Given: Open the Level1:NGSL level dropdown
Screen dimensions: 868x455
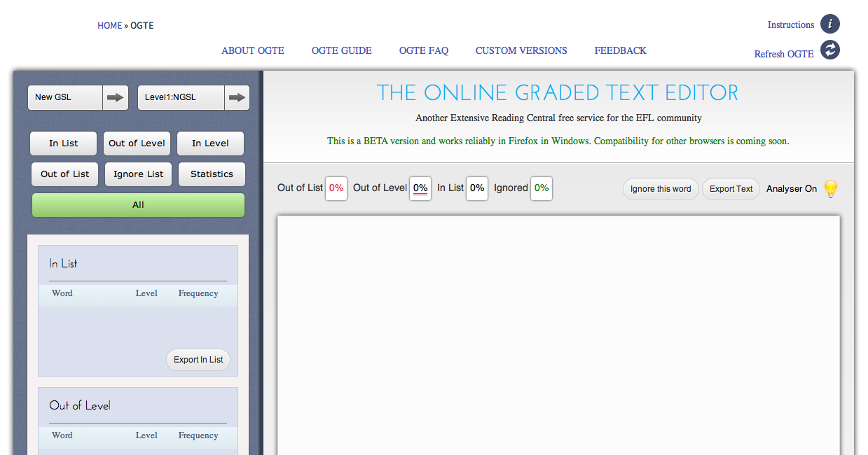Looking at the screenshot, I should 181,98.
